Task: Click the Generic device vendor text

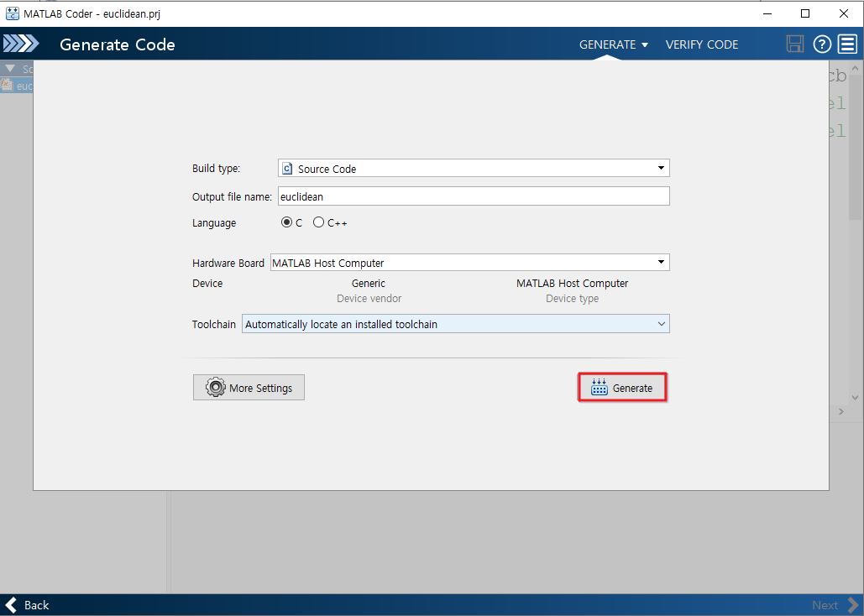Action: click(x=369, y=283)
